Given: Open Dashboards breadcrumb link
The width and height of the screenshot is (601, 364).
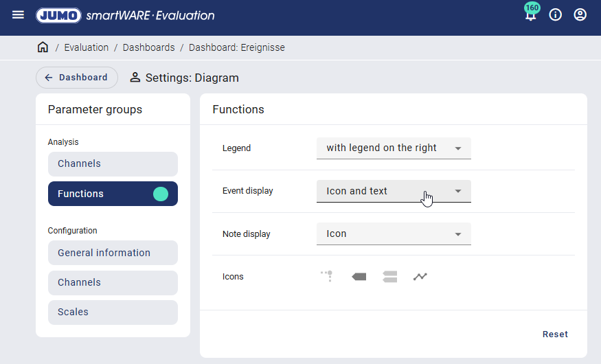Looking at the screenshot, I should (148, 47).
